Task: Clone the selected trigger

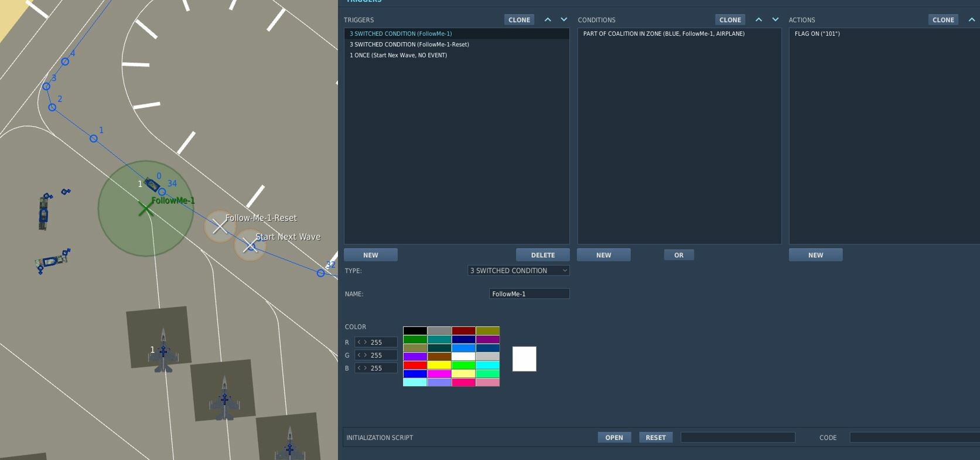Action: pos(519,20)
